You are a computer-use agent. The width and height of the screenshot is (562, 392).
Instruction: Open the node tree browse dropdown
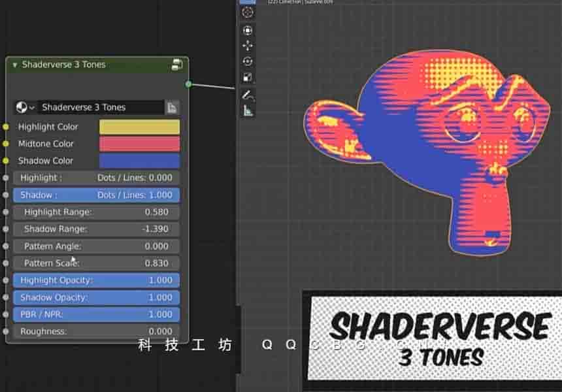[x=25, y=107]
